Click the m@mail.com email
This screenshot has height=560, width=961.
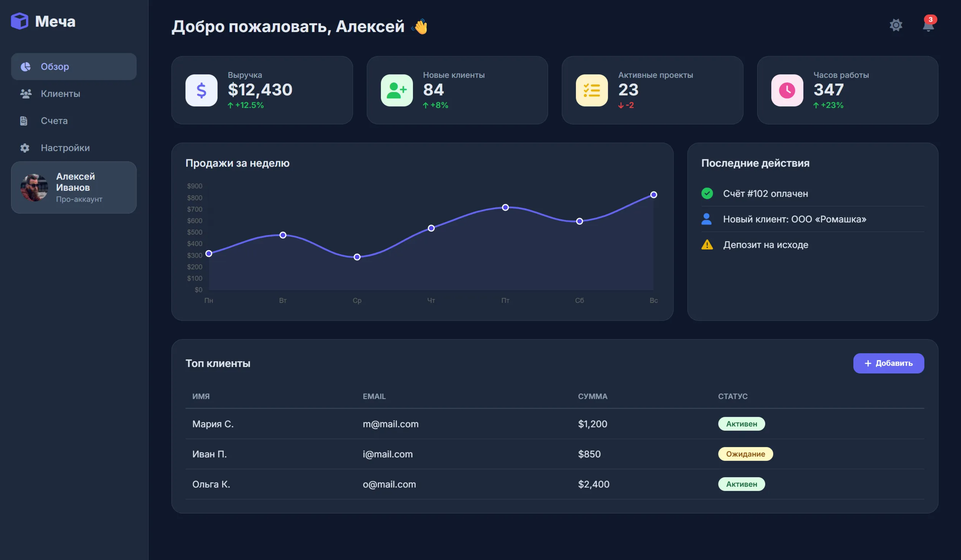[390, 424]
